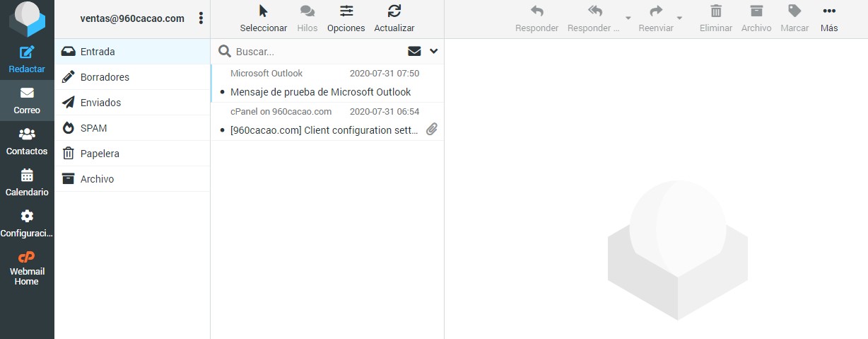Click the search magnifier icon
This screenshot has height=339, width=868.
[225, 51]
